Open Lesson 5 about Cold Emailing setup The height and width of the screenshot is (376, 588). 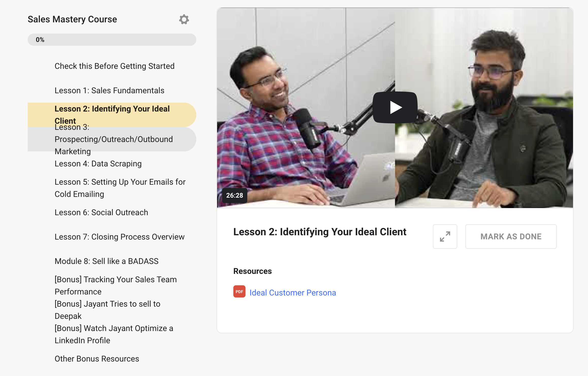(120, 188)
